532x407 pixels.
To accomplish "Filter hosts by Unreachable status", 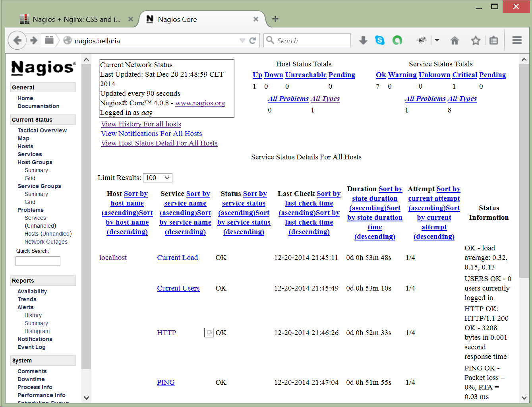I will click(306, 75).
